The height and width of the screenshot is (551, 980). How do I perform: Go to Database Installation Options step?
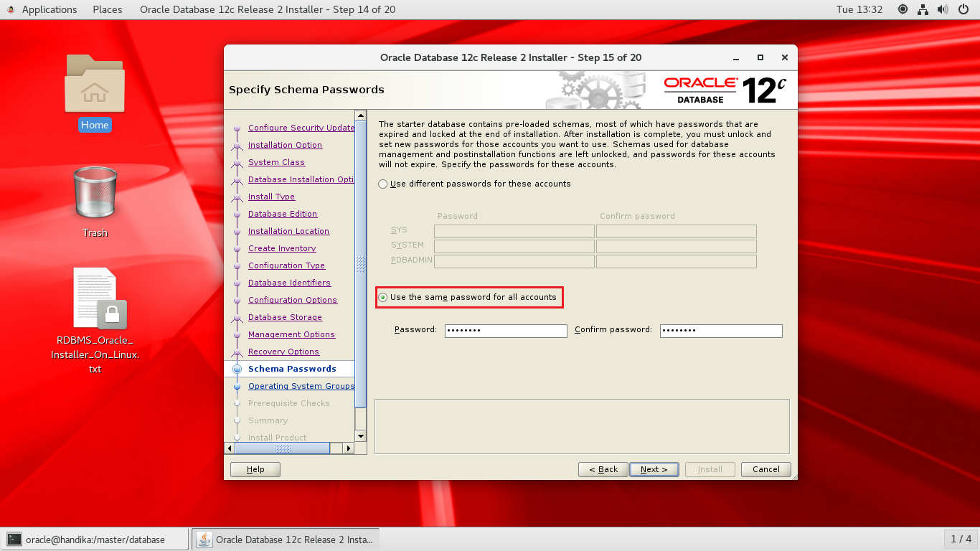pyautogui.click(x=301, y=179)
